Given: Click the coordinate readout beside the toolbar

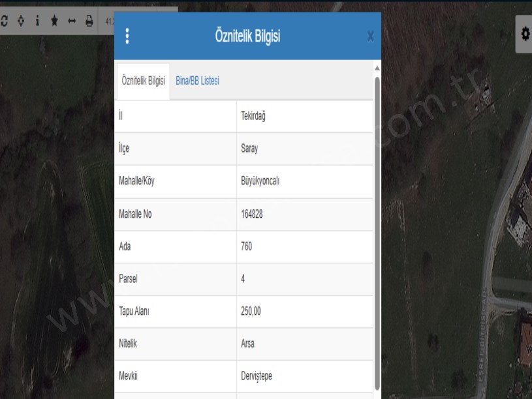Looking at the screenshot, I should (109, 20).
